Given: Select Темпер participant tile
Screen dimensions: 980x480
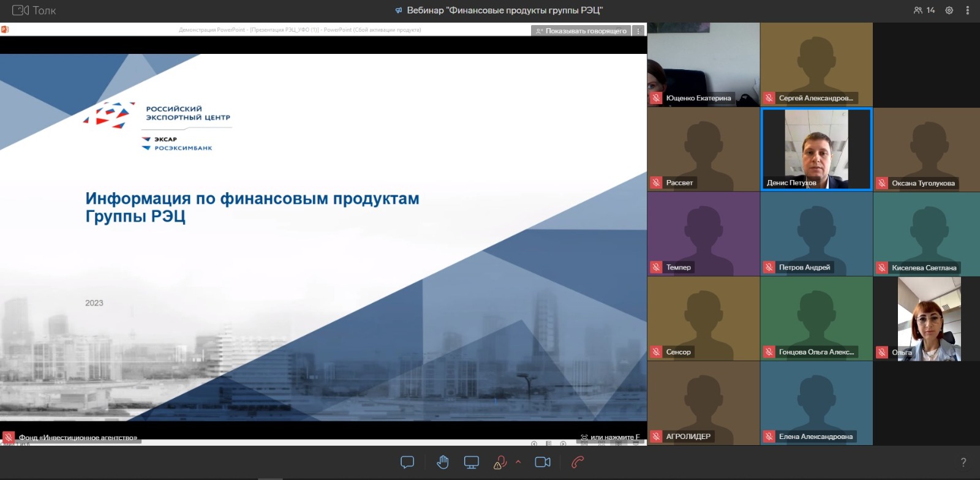Looking at the screenshot, I should (x=704, y=234).
